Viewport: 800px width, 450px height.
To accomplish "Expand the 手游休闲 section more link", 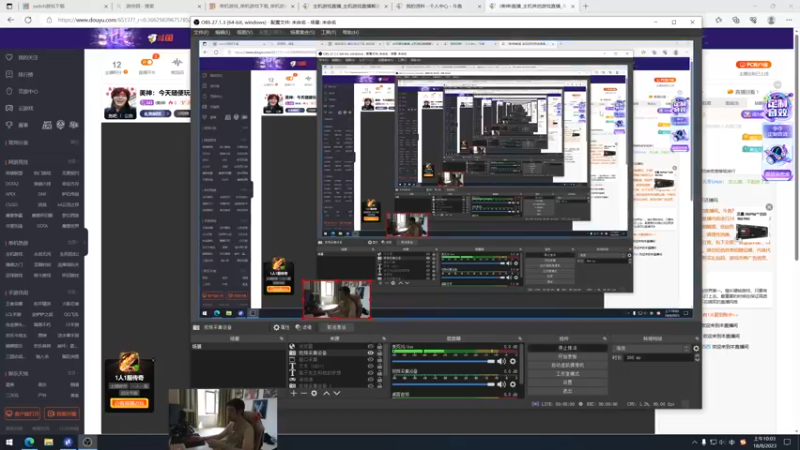I will (73, 292).
